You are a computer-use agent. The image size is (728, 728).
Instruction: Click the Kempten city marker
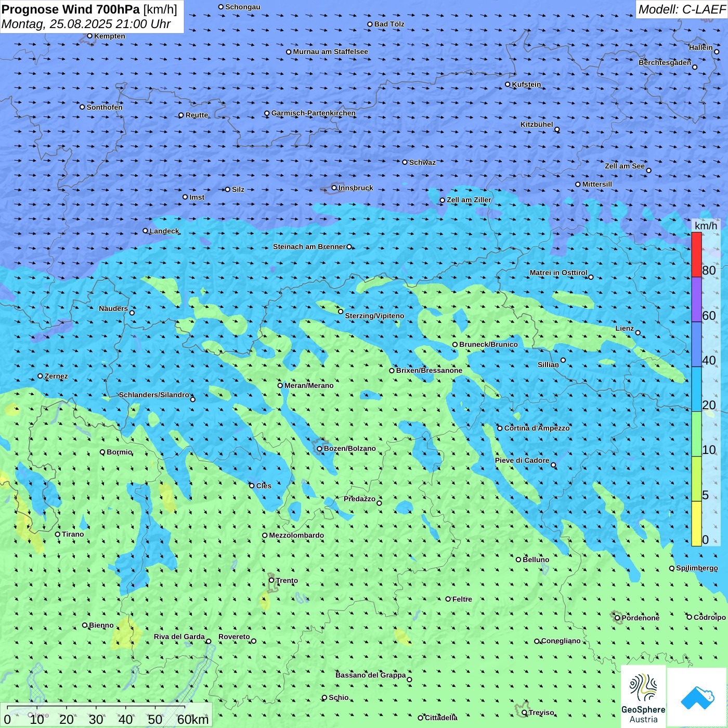click(x=89, y=36)
